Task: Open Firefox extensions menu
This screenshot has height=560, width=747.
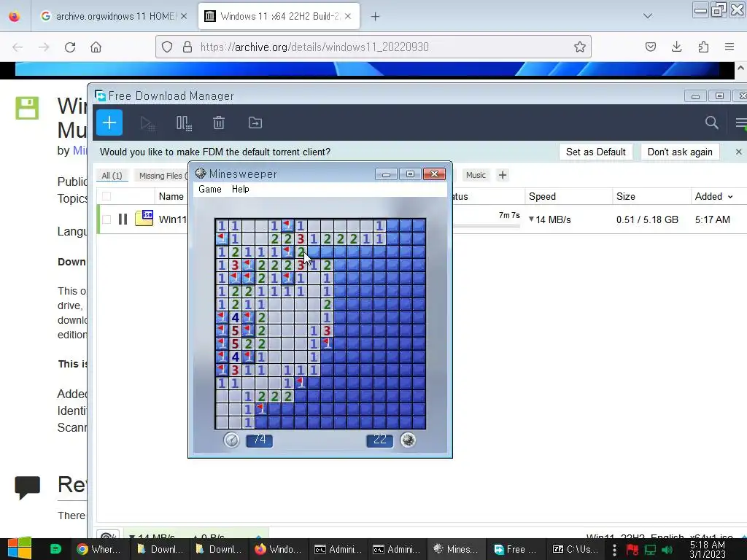Action: [703, 47]
